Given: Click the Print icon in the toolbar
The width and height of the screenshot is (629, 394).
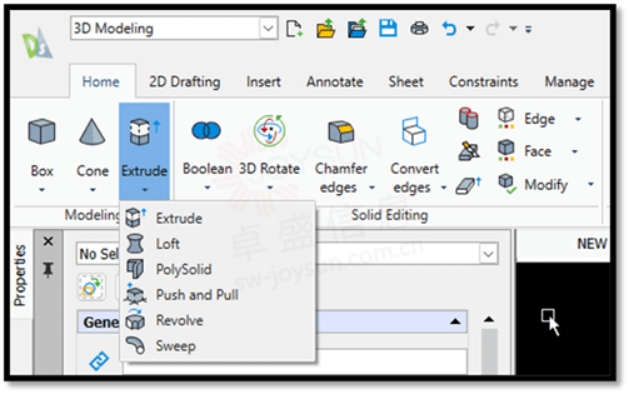Looking at the screenshot, I should pos(419,28).
